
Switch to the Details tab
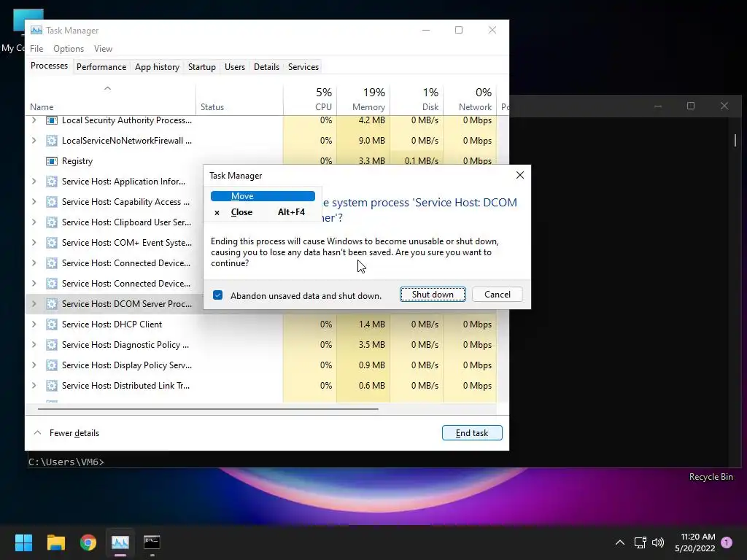[x=266, y=67]
